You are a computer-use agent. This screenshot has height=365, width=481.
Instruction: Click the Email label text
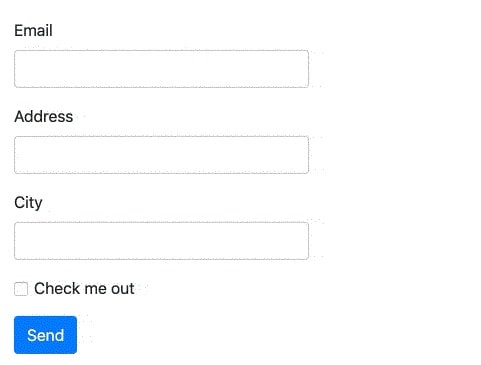click(33, 31)
